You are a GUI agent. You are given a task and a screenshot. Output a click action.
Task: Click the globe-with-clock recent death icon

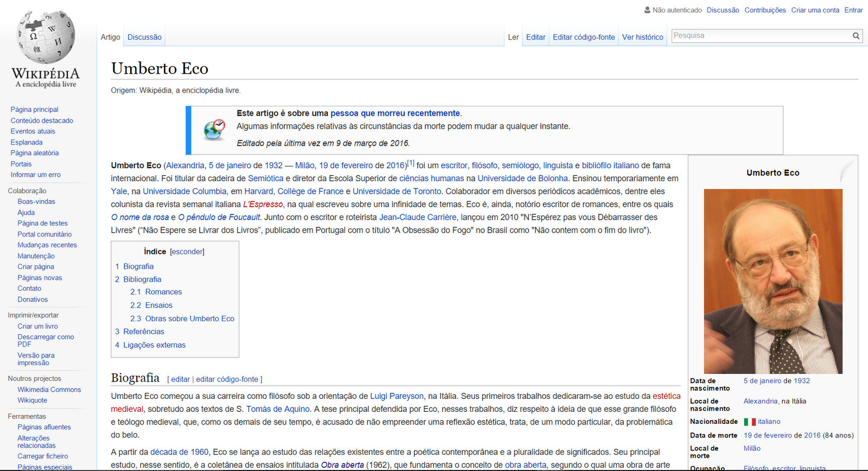point(214,130)
